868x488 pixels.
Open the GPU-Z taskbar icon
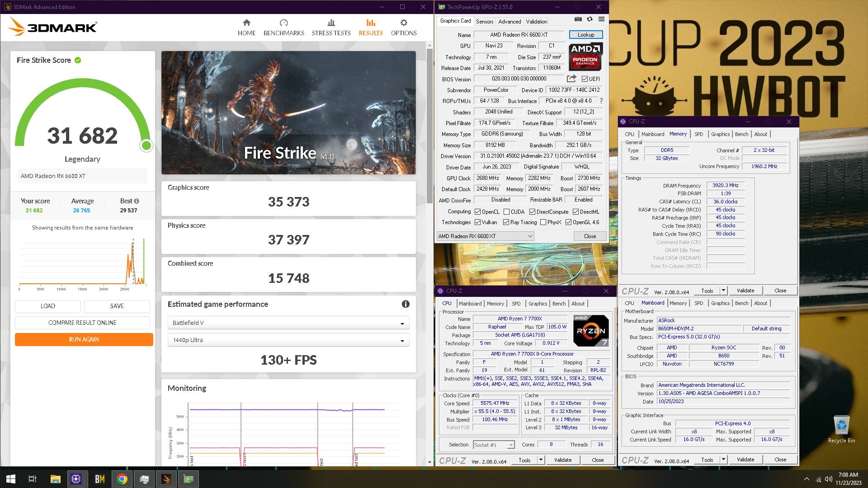[189, 479]
